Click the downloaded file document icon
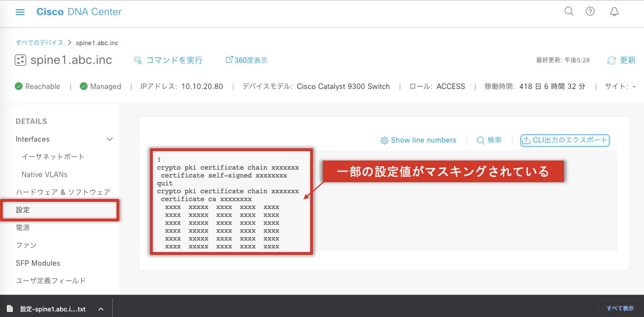The image size is (644, 317). tap(10, 309)
